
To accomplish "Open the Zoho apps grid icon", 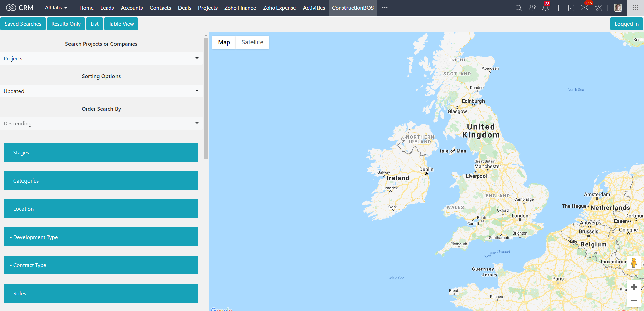I will 636,8.
